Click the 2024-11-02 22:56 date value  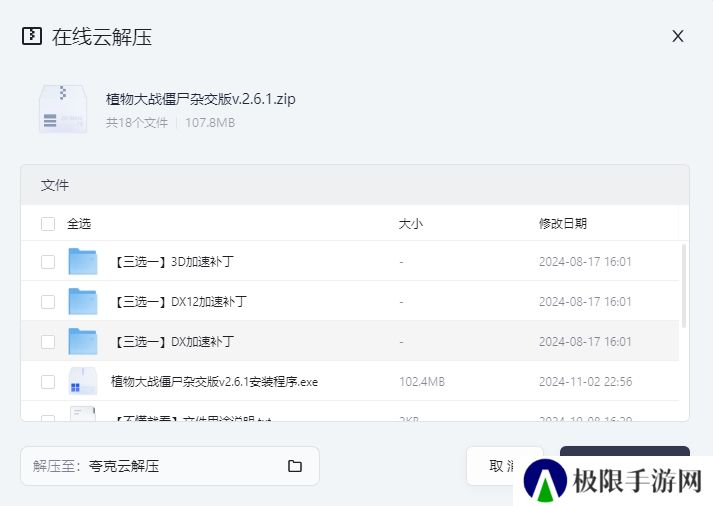(586, 382)
